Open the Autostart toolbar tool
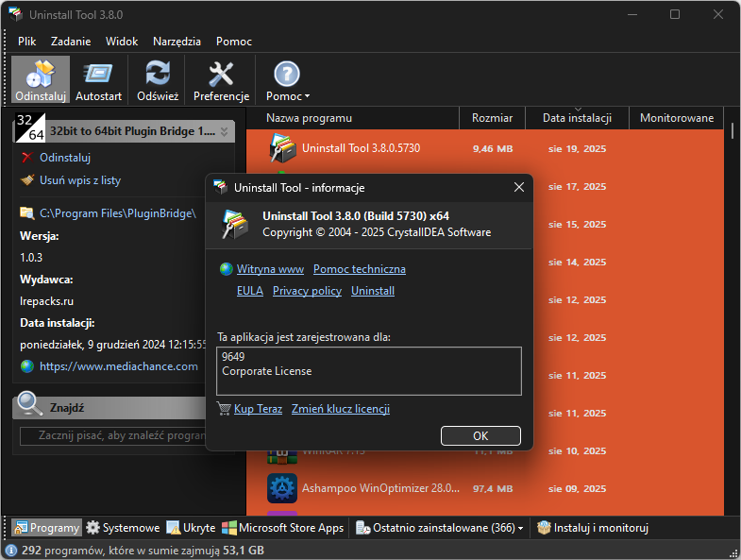741x560 pixels. [98, 74]
